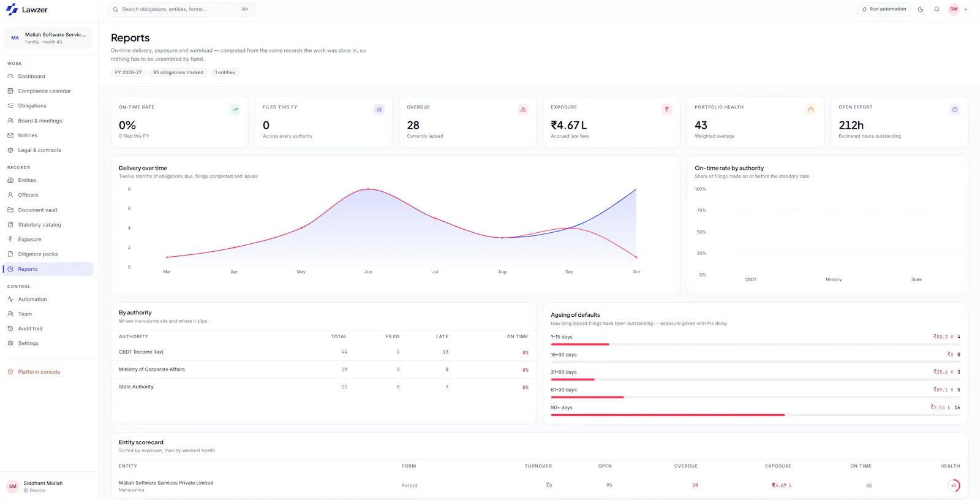Open Obligations in sidebar
The height and width of the screenshot is (500, 980).
49,106
